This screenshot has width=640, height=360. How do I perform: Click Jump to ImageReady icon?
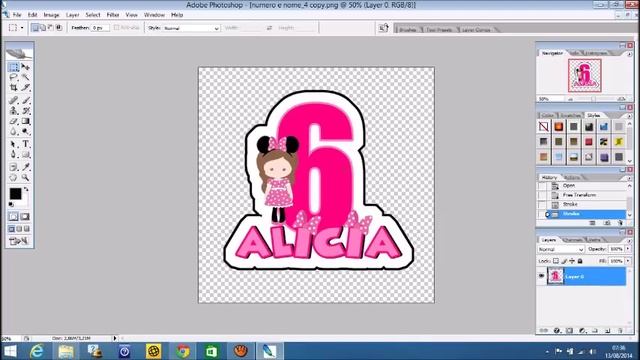pyautogui.click(x=19, y=241)
